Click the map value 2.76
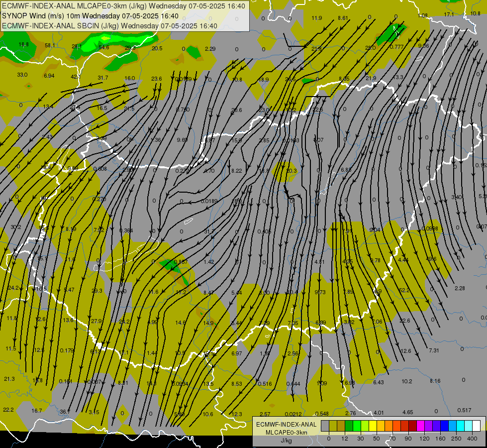This screenshot has height=448, width=487. pyautogui.click(x=351, y=413)
